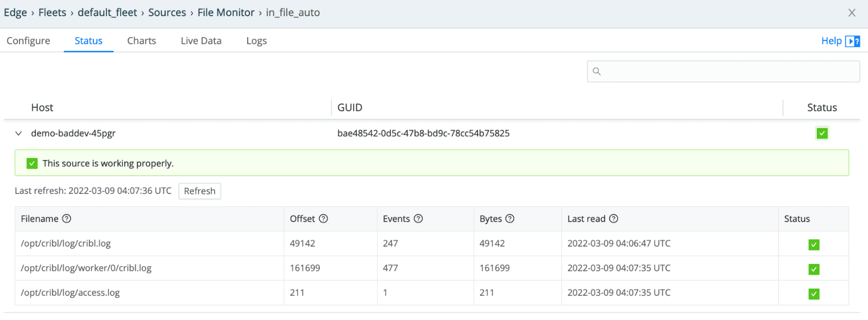Navigate to default_fleet breadcrumb link
Screen dimensions: 868x320
107,13
